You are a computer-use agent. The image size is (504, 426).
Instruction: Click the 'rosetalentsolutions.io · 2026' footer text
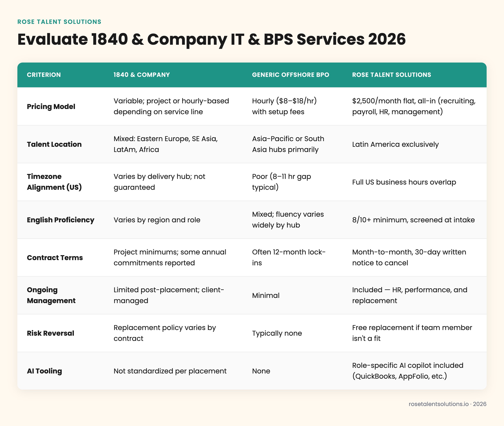coord(448,404)
